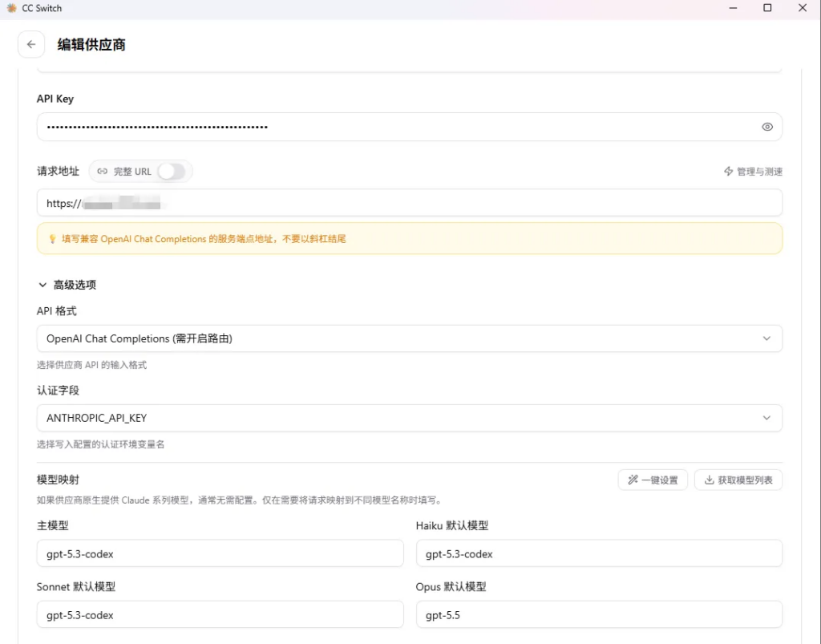Toggle the 完整 URL switch
Screen dimensions: 821x644
[x=171, y=171]
